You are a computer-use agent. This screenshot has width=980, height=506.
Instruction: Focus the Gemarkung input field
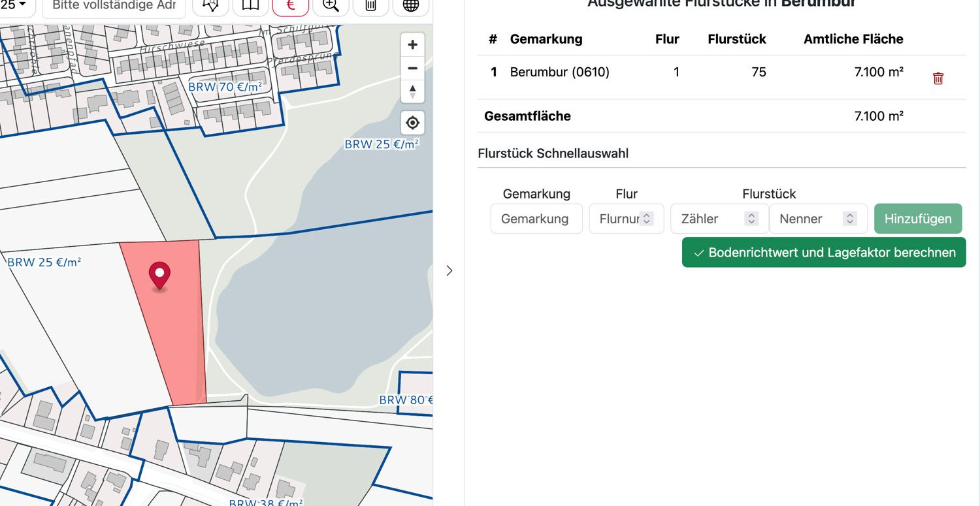point(536,219)
